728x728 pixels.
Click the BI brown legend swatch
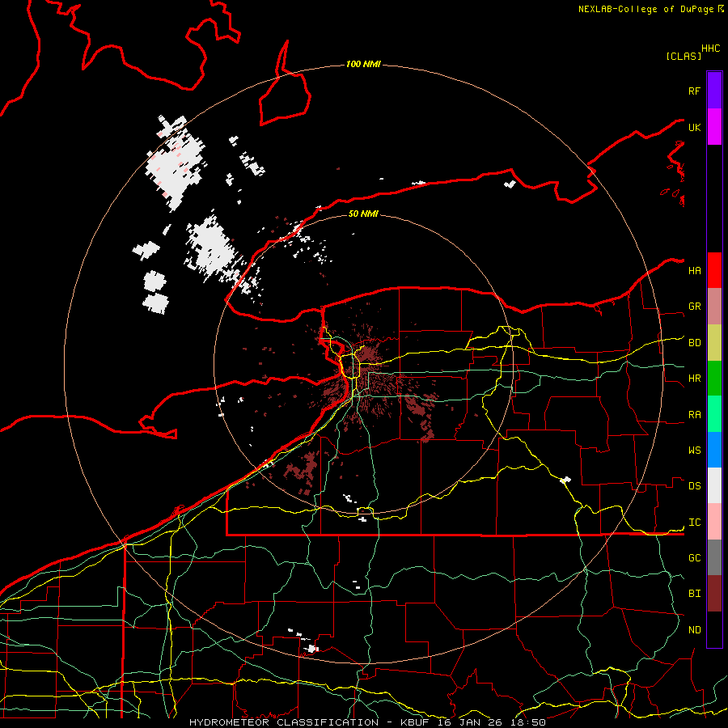[x=714, y=594]
